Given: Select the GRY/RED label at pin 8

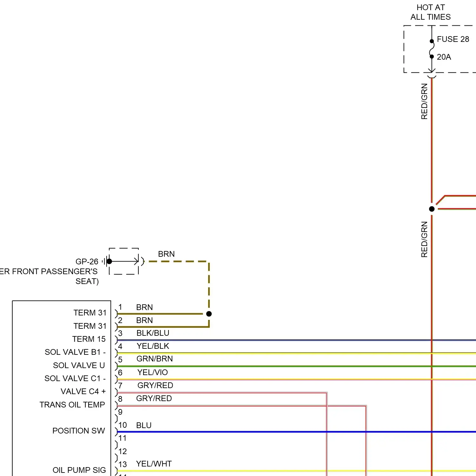Looking at the screenshot, I should click(154, 399).
